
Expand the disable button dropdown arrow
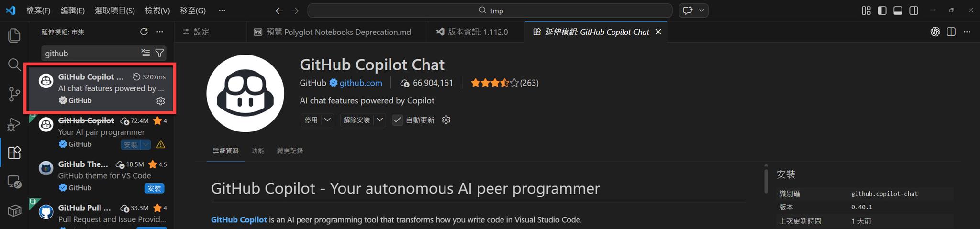tap(328, 120)
